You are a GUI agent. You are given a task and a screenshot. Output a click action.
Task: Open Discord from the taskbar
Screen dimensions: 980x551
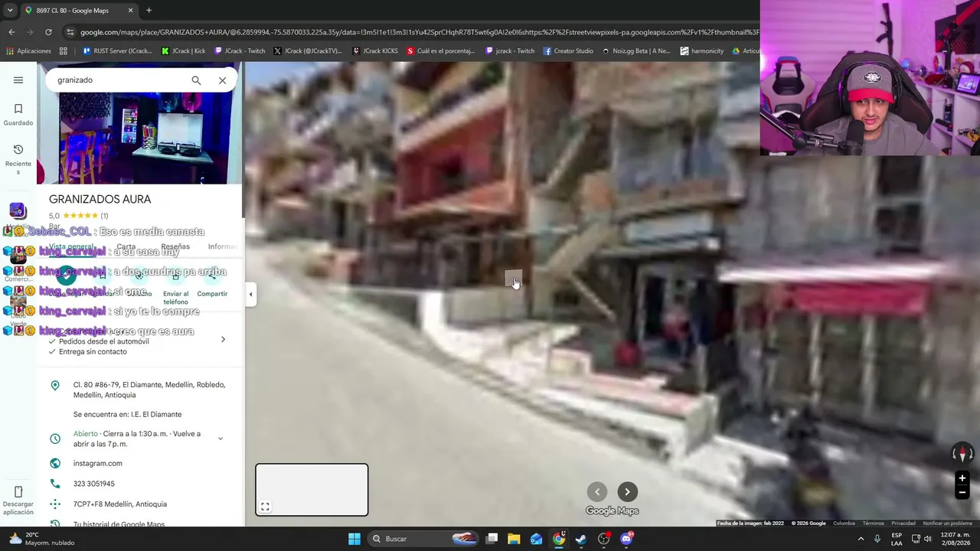(x=626, y=539)
